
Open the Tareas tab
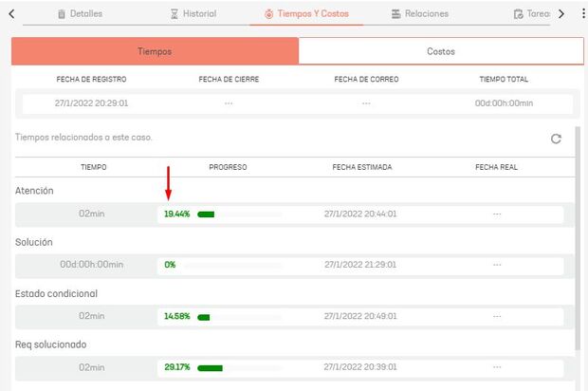(x=531, y=14)
